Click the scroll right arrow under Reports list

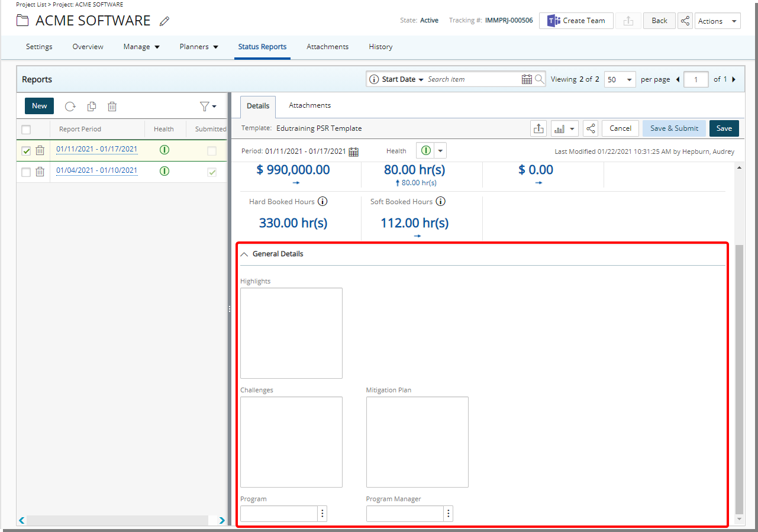point(222,521)
